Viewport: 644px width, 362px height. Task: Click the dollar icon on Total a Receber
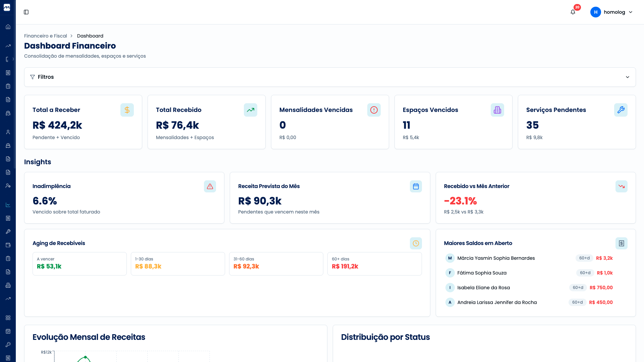127,110
